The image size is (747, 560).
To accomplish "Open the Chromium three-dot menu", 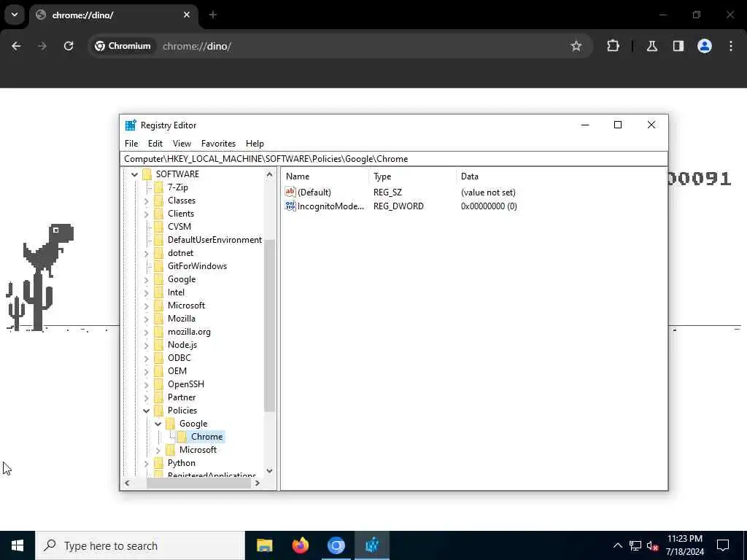I will (731, 46).
